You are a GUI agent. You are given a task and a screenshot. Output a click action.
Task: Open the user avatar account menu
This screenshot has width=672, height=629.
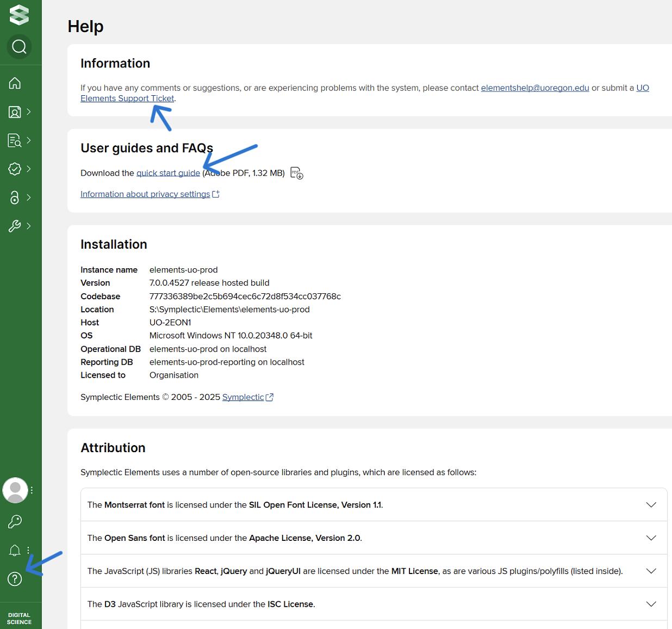pyautogui.click(x=15, y=490)
